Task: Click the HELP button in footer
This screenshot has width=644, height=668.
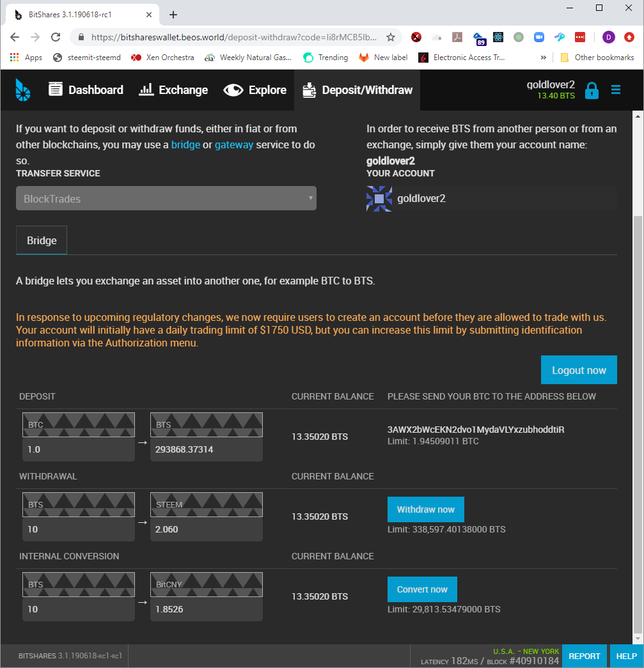Action: (x=626, y=656)
